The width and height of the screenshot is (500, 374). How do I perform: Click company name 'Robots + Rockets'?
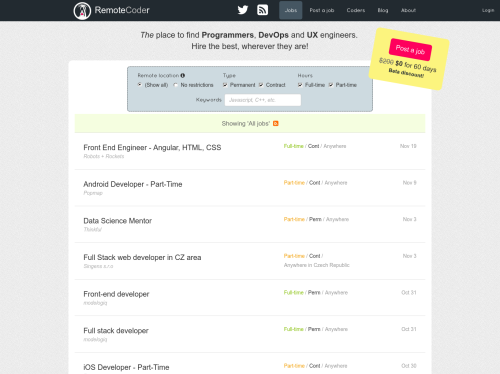[x=104, y=156]
